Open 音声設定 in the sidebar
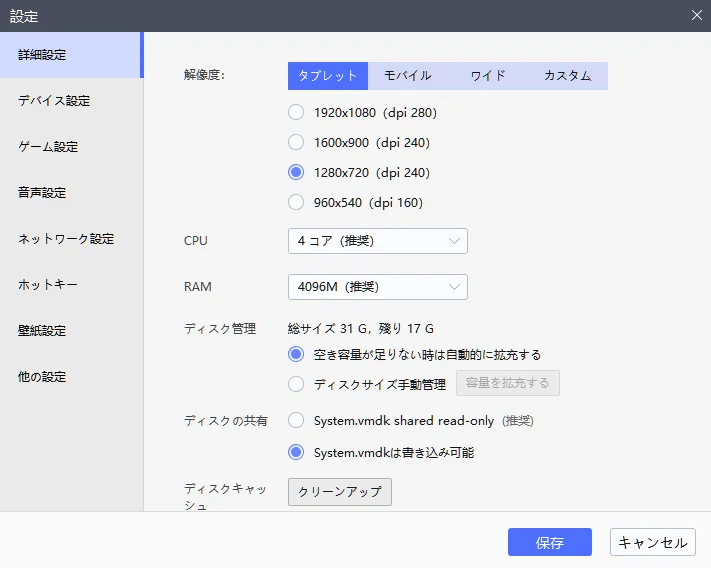Screen dimensions: 711x568 click(71, 193)
